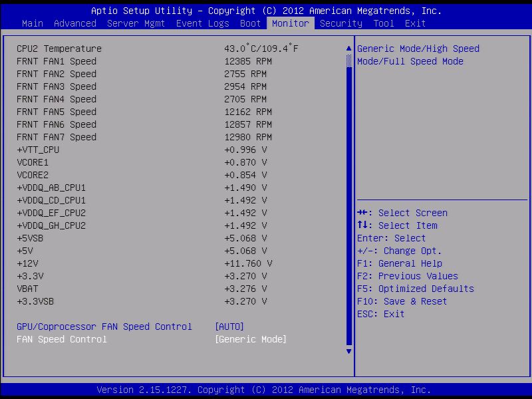Click the 2755 RPM value
532x399 pixels.
(x=245, y=74)
